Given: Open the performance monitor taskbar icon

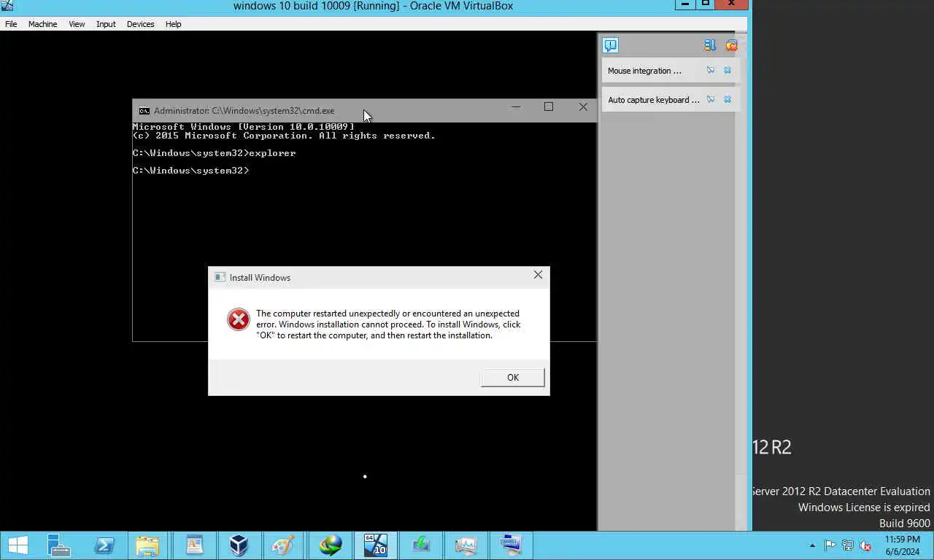Looking at the screenshot, I should tap(466, 545).
